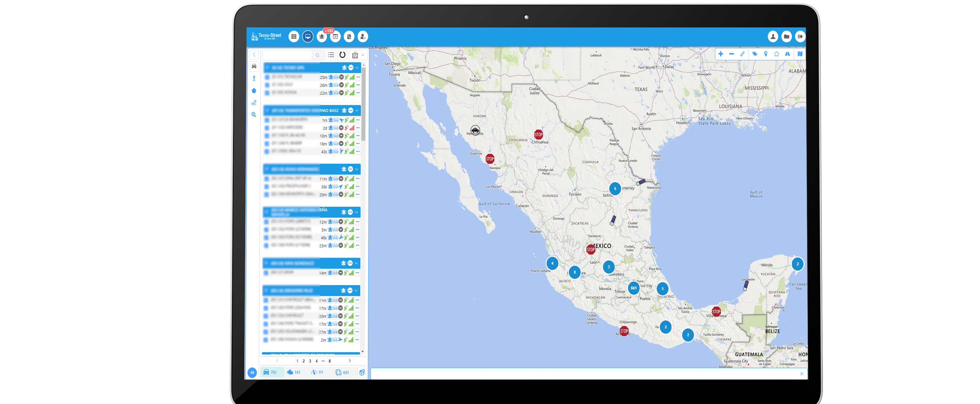Go to page 2 of vehicle list

point(304,361)
